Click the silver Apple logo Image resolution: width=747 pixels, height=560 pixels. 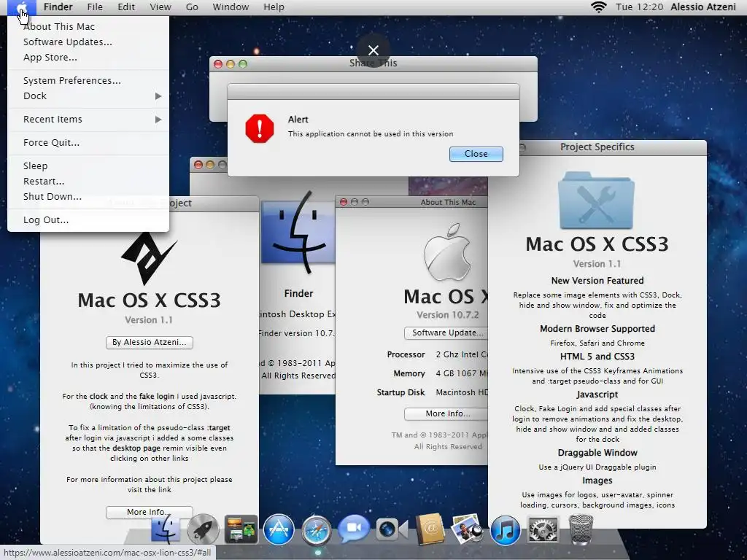coord(447,252)
